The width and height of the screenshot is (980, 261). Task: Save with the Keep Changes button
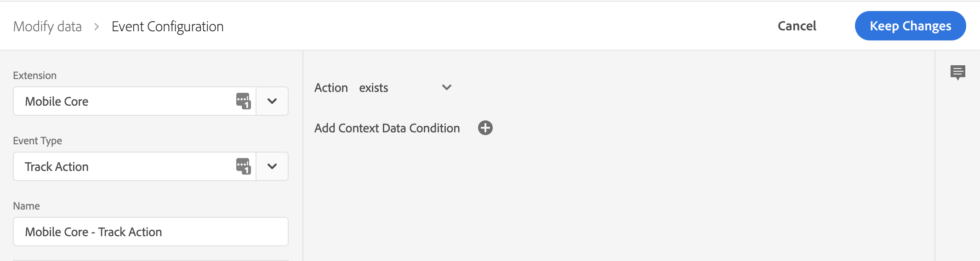click(x=910, y=26)
